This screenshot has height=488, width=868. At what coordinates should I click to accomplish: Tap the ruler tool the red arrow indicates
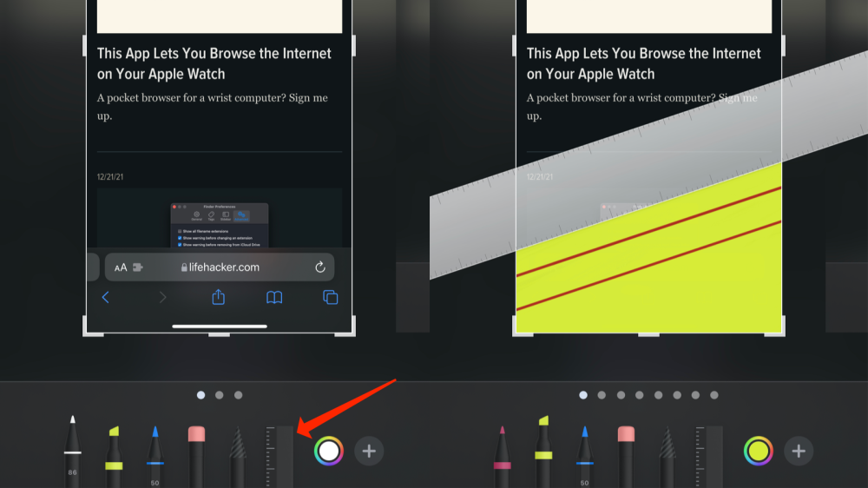(279, 456)
